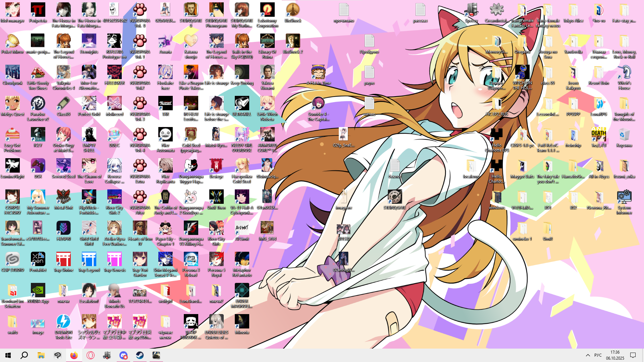Click the CLIP STUDIO shortcut
The height and width of the screenshot is (362, 644).
point(12,260)
